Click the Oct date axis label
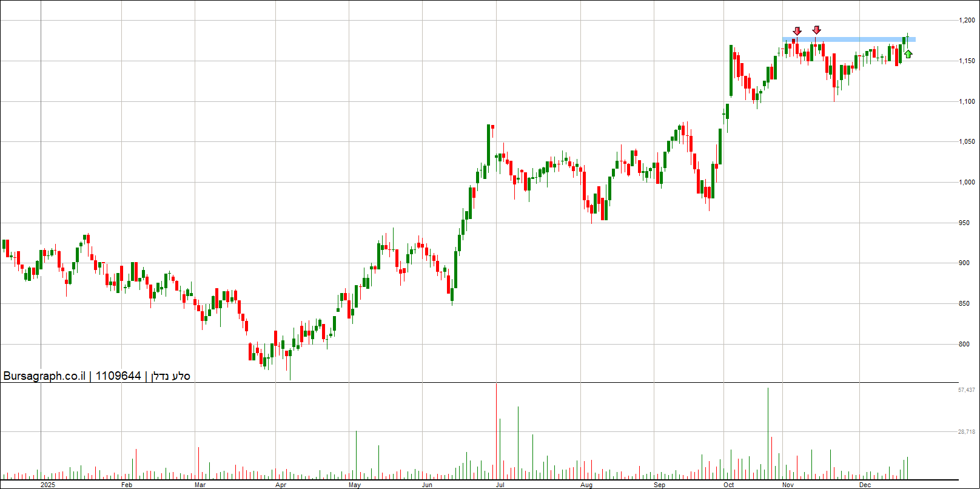The width and height of the screenshot is (980, 489). (x=729, y=485)
